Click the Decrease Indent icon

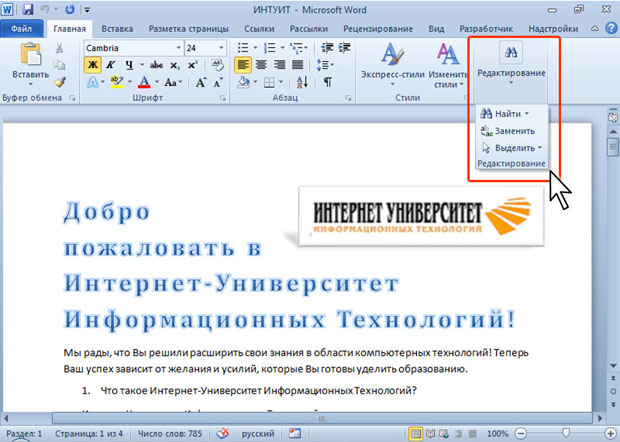click(x=327, y=48)
